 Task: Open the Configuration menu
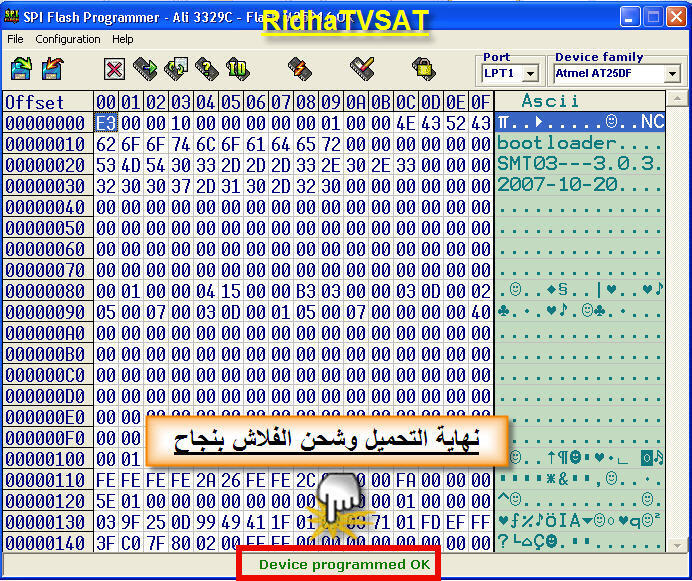tap(68, 39)
